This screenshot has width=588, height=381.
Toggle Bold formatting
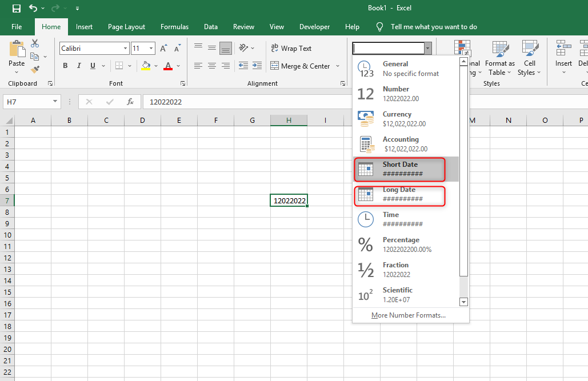click(66, 66)
